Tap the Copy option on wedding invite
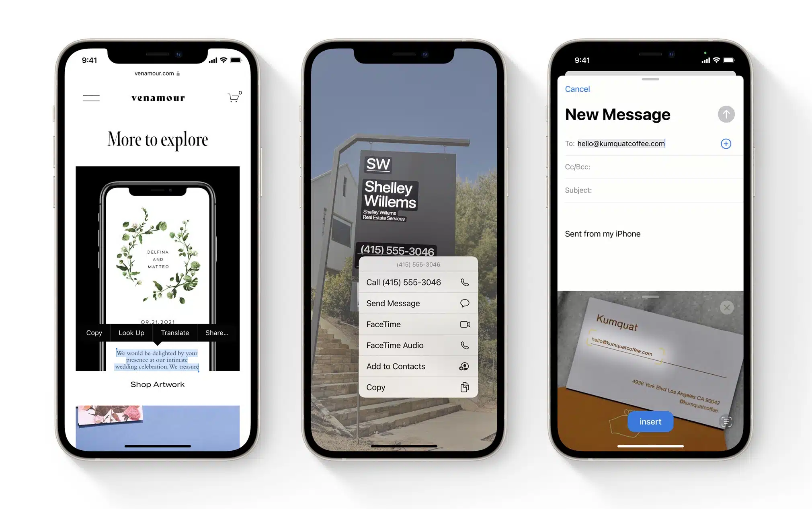812x509 pixels. pyautogui.click(x=94, y=332)
